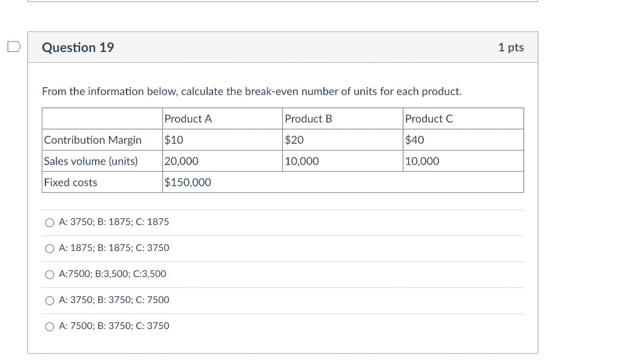620x364 pixels.
Task: Click the $10 contribution margin cell
Action: click(174, 140)
